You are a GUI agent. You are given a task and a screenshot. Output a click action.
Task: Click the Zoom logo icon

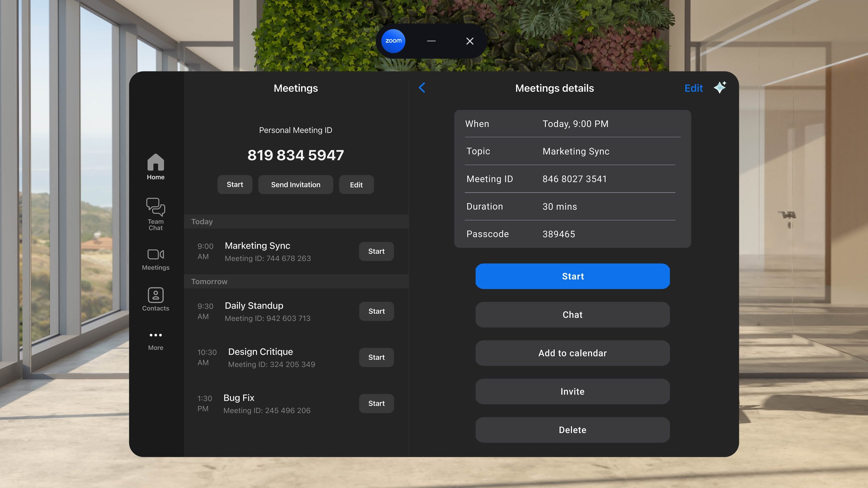[x=393, y=41]
